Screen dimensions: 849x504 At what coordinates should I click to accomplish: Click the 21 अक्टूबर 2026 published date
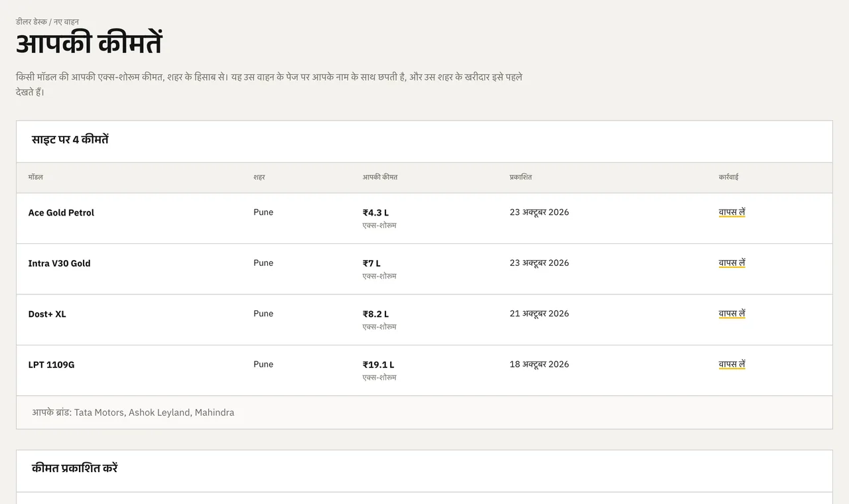tap(539, 314)
